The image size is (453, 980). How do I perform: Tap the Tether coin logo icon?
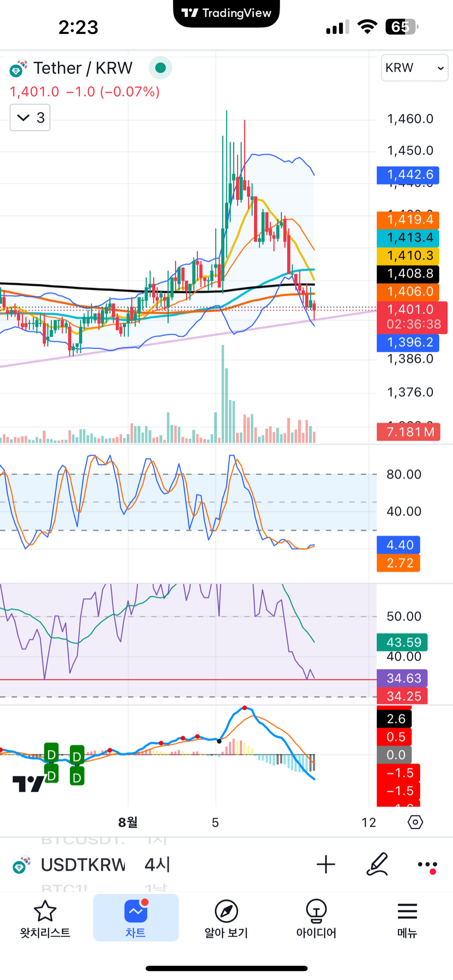pyautogui.click(x=18, y=69)
